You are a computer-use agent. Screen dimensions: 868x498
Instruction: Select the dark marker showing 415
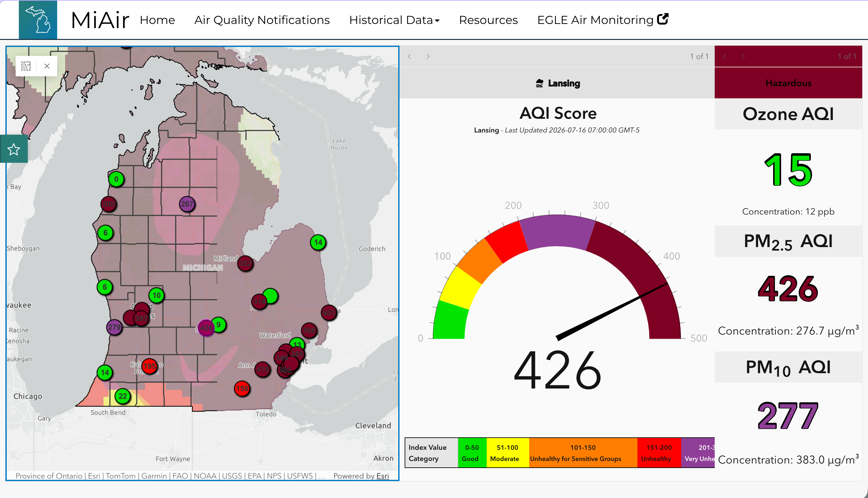pyautogui.click(x=263, y=369)
